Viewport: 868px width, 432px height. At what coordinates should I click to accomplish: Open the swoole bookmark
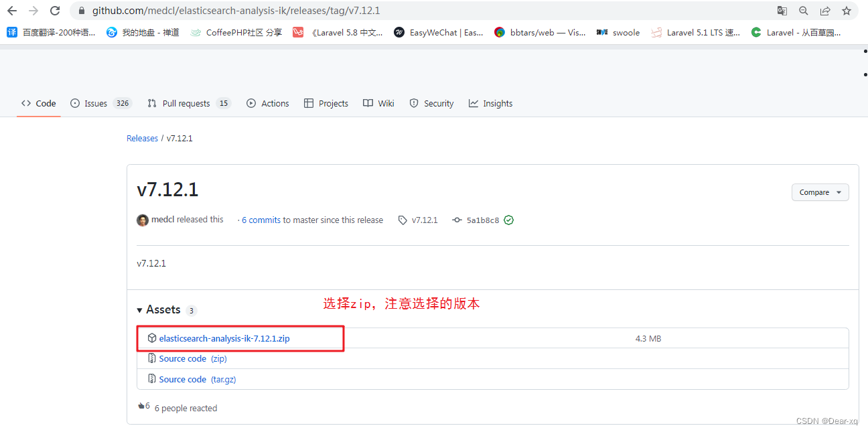point(618,32)
